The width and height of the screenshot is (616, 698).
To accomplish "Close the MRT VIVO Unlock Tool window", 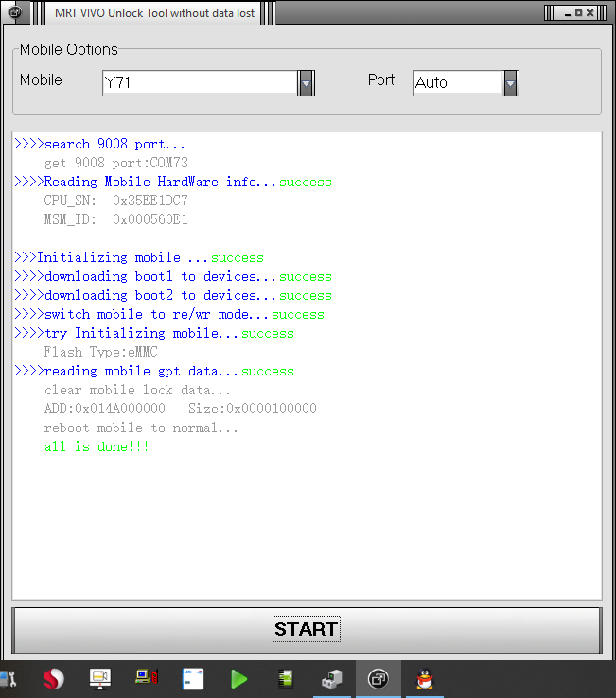I will (x=590, y=13).
